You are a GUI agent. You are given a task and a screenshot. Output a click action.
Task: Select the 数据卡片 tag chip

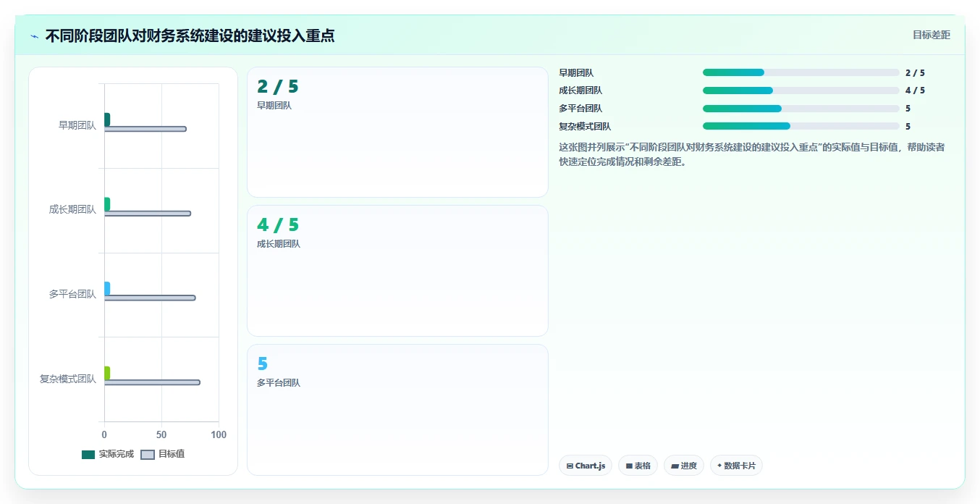click(x=736, y=466)
